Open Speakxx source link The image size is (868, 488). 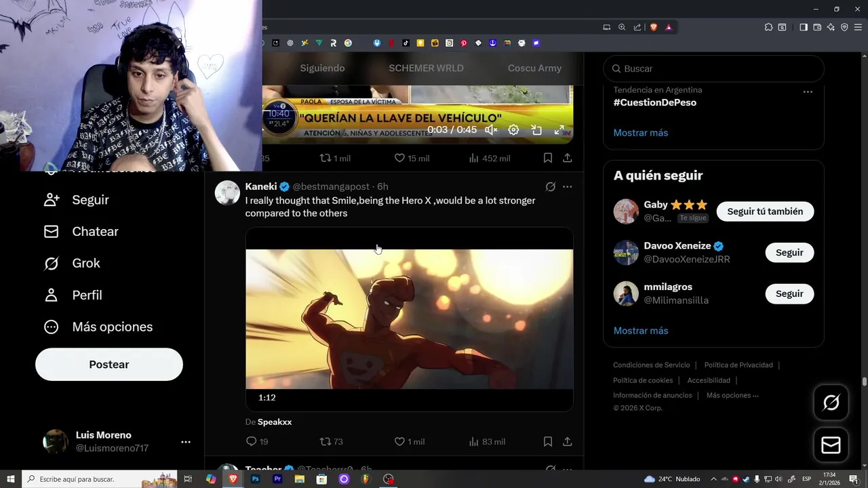click(275, 422)
